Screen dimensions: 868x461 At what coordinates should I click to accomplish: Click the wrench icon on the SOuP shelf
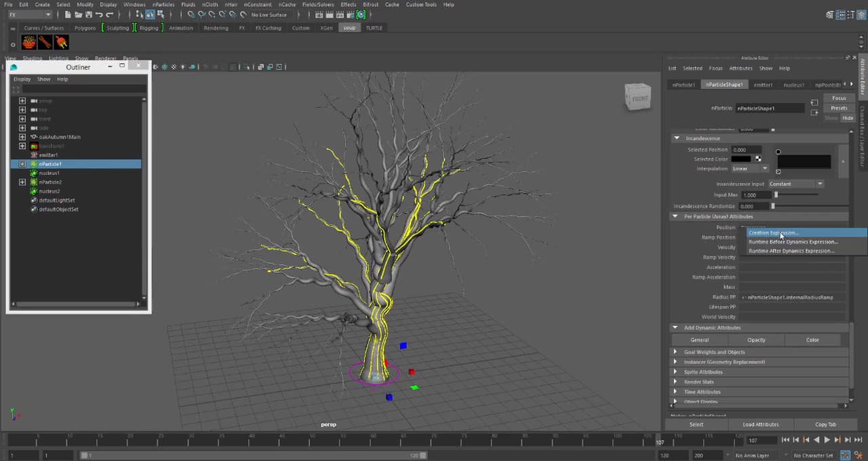point(45,43)
